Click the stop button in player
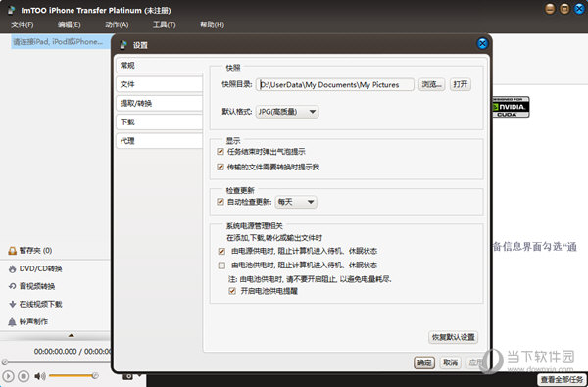 pos(24,376)
